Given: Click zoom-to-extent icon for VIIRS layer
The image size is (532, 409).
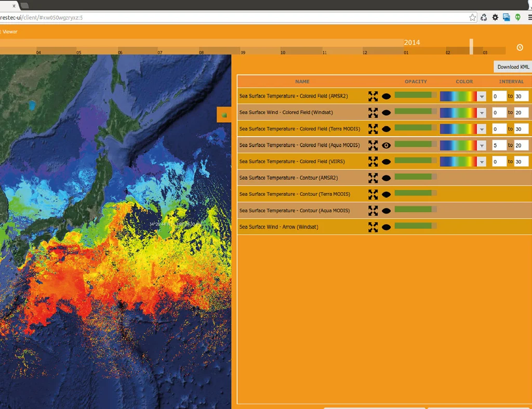Looking at the screenshot, I should [373, 162].
